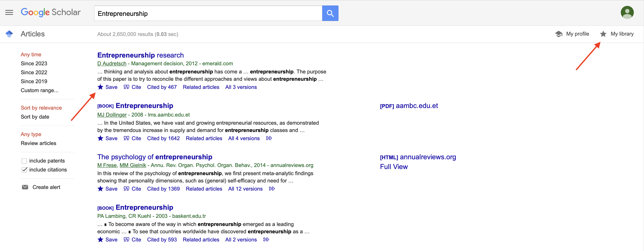Expand more options arrows for MJ Dollinger book

click(x=269, y=138)
